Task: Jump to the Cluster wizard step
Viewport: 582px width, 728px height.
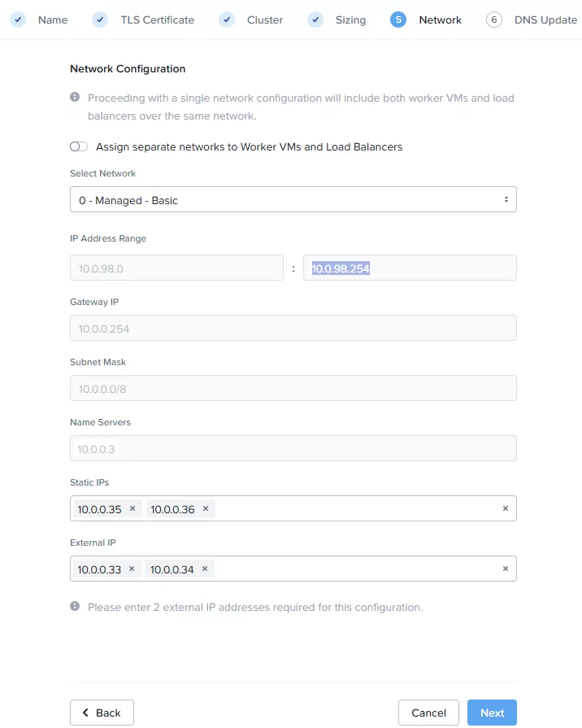Action: click(264, 20)
